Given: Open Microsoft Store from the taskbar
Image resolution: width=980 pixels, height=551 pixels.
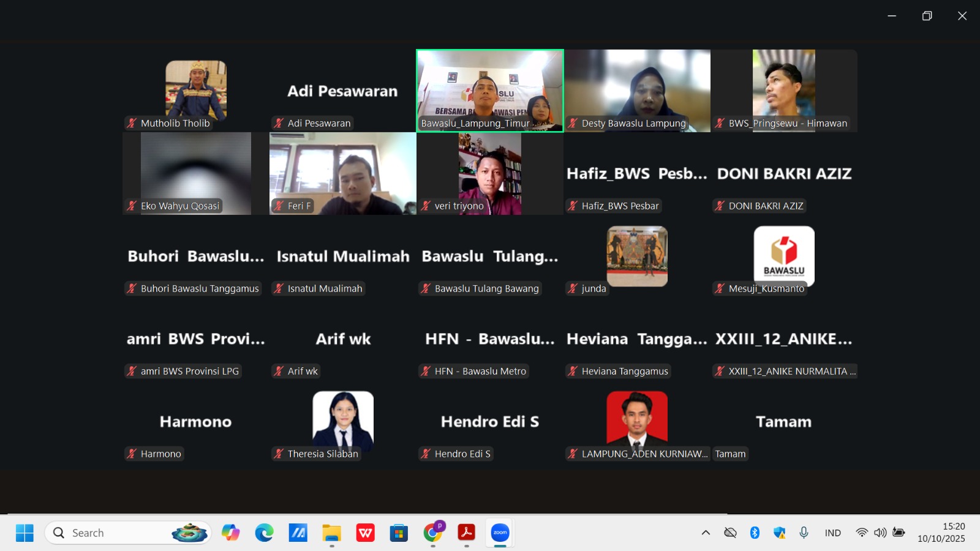Looking at the screenshot, I should [x=399, y=533].
